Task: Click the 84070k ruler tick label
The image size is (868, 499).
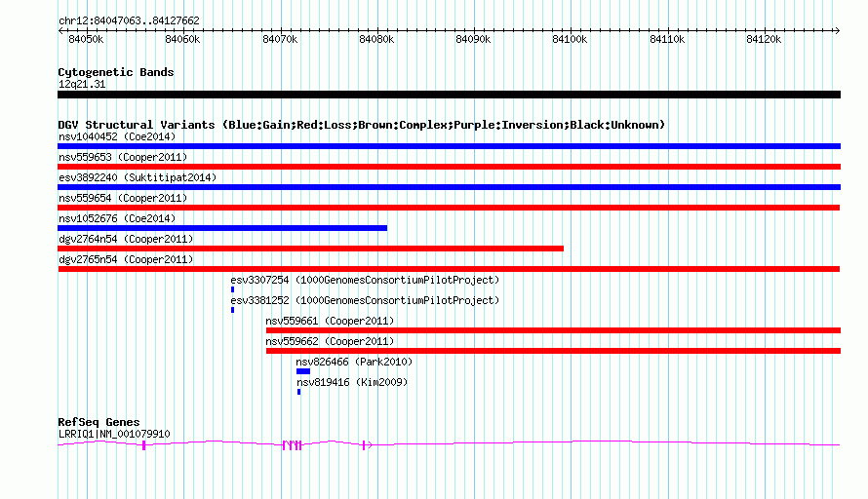Action: (280, 39)
